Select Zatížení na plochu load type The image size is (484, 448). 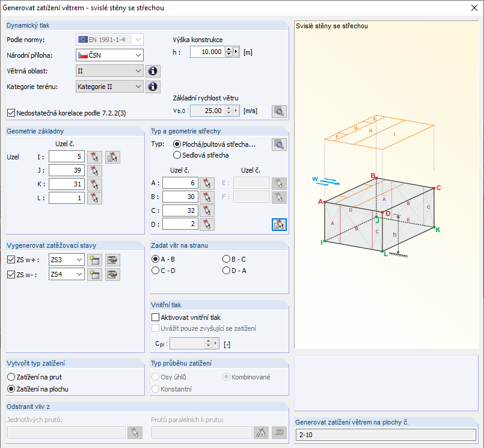(x=11, y=389)
